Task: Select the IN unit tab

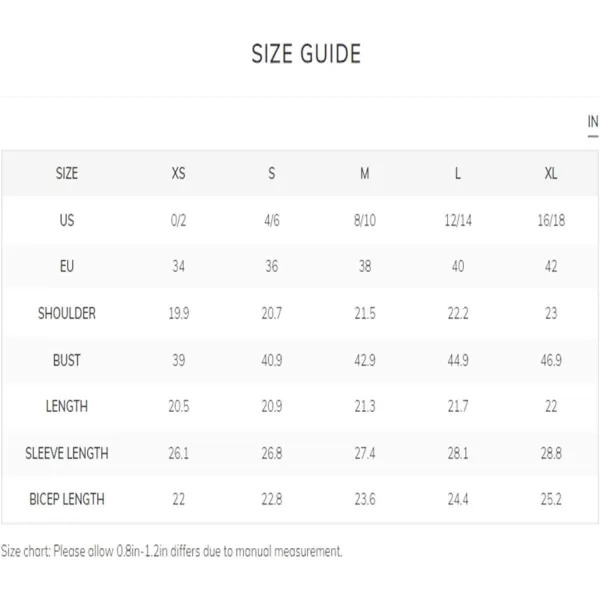Action: pos(593,122)
